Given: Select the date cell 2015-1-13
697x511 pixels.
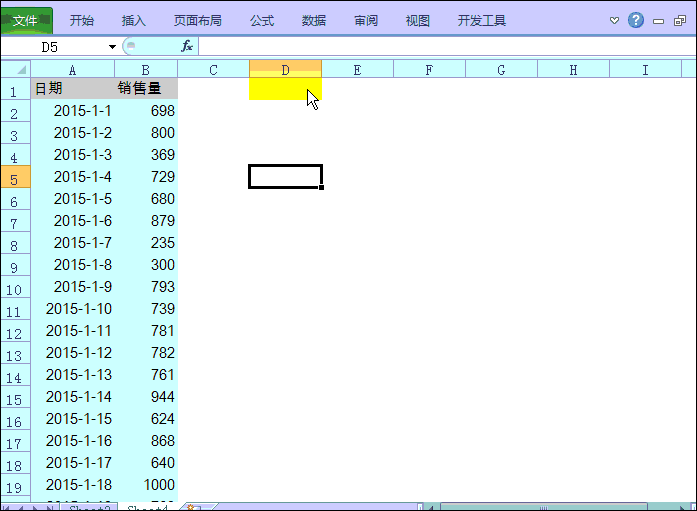Looking at the screenshot, I should pyautogui.click(x=72, y=375).
